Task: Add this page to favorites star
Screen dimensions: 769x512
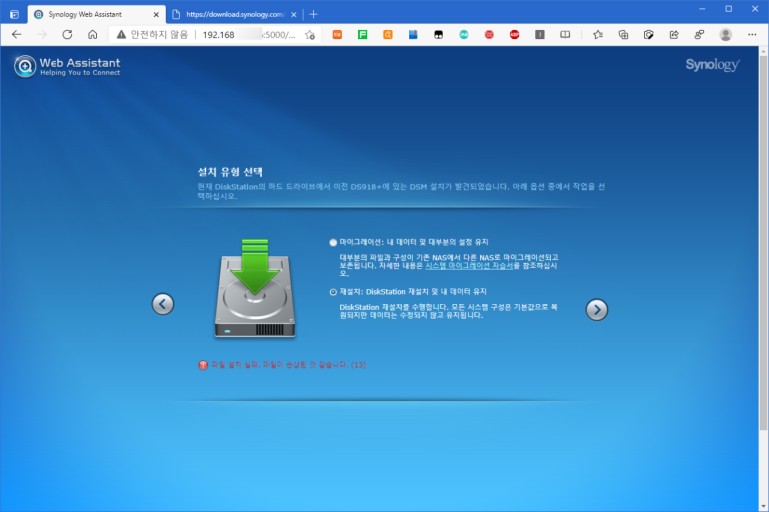Action: tap(309, 35)
